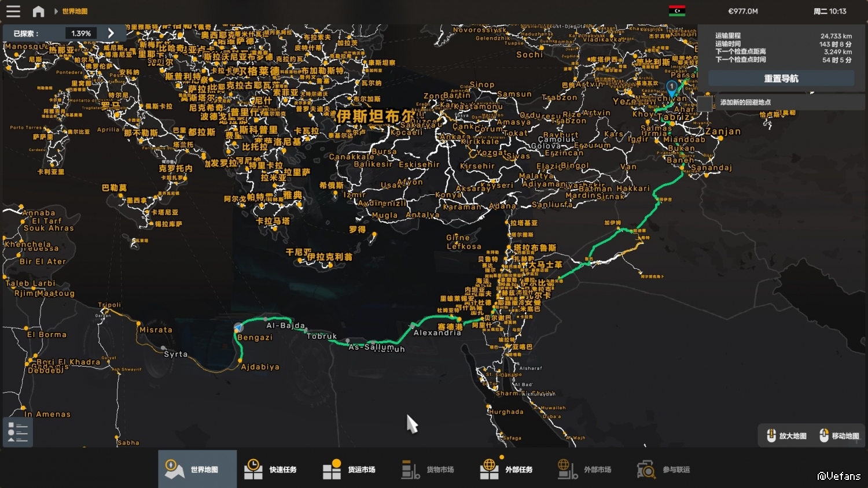
Task: Click the El Borma city label
Action: tap(47, 334)
